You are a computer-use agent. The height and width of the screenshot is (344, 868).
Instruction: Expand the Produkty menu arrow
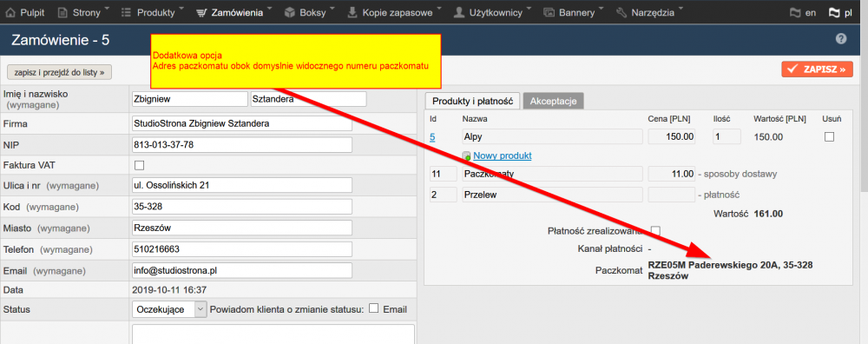(182, 8)
